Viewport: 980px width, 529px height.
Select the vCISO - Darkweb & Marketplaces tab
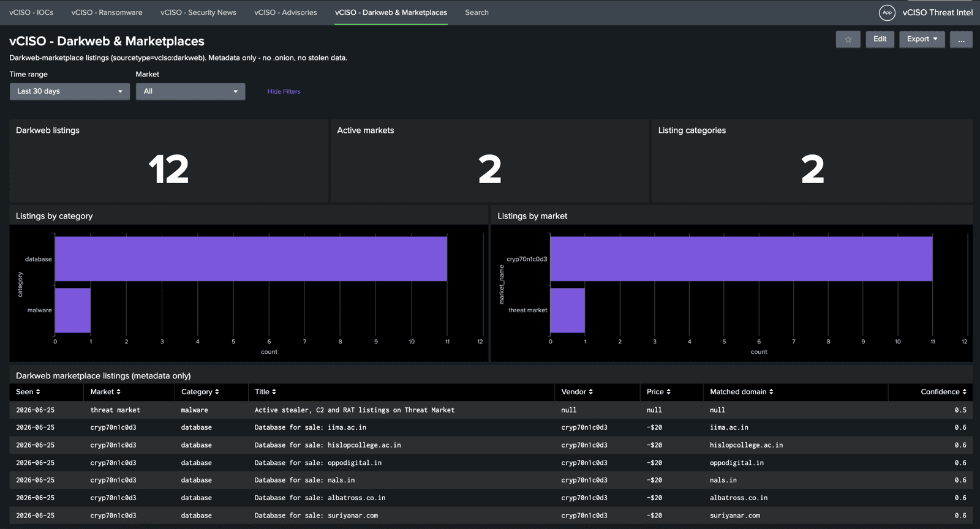pyautogui.click(x=391, y=12)
